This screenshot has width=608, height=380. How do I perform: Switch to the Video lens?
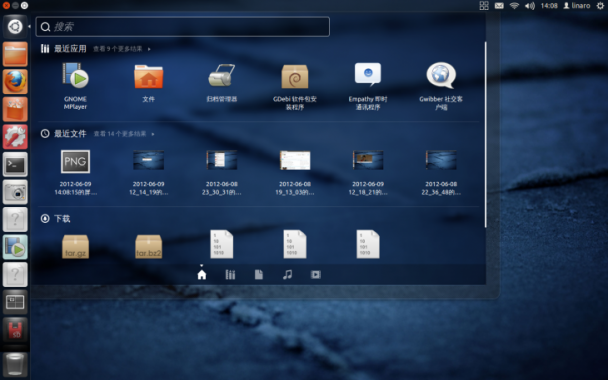316,275
